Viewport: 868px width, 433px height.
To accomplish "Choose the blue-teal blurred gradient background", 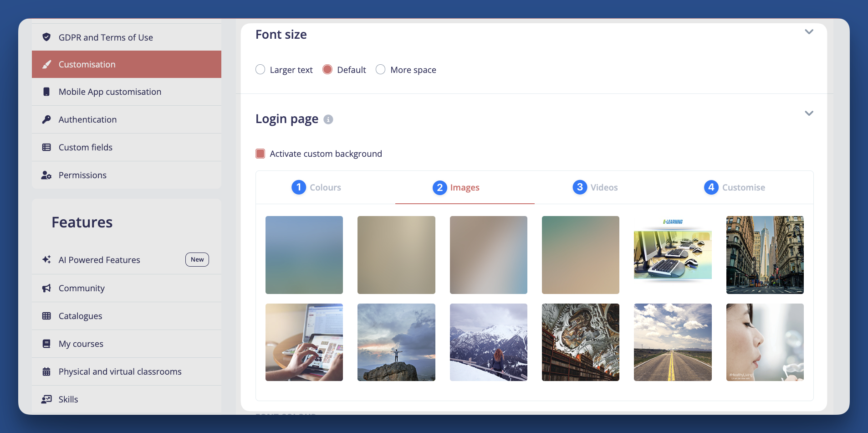I will [304, 255].
